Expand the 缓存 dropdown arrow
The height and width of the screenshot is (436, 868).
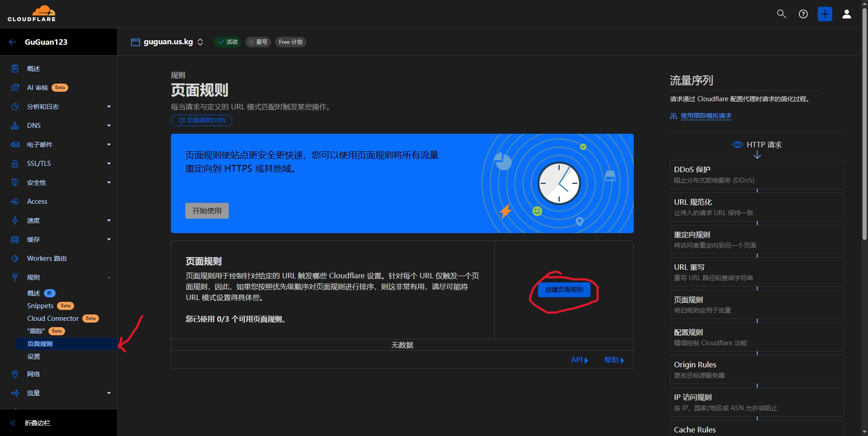click(x=108, y=239)
